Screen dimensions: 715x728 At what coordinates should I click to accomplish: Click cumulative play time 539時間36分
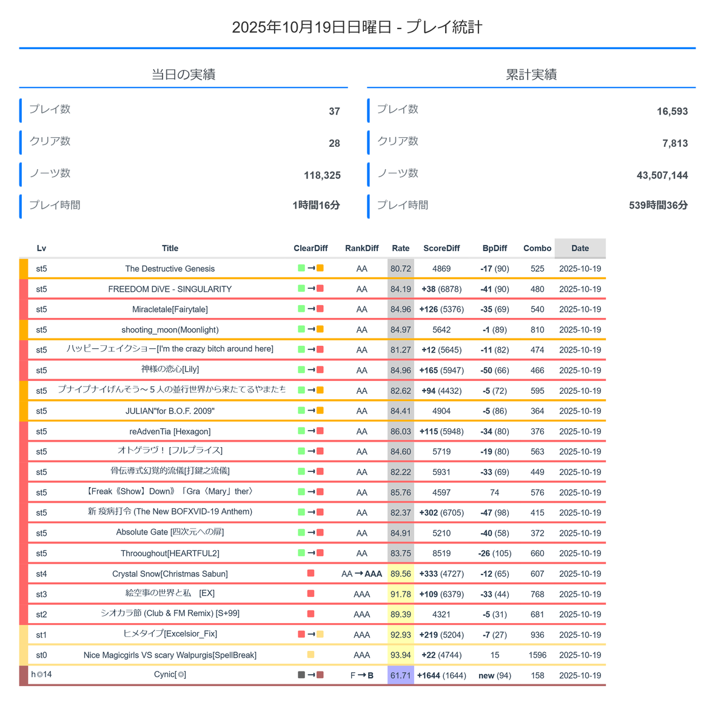point(658,205)
